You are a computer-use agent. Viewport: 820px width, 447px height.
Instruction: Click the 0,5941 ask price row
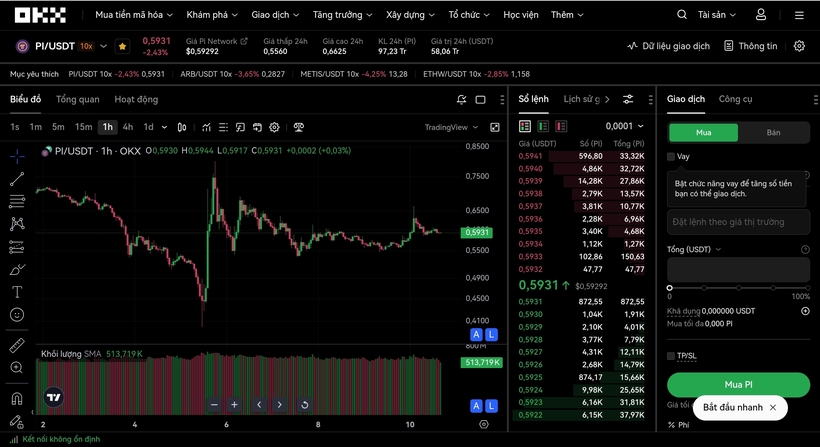tap(581, 156)
